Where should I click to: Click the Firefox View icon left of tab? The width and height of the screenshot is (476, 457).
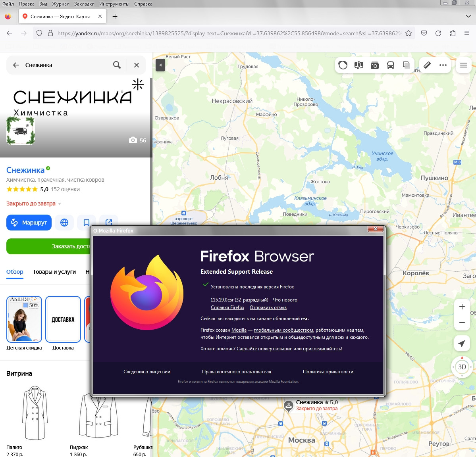click(8, 16)
